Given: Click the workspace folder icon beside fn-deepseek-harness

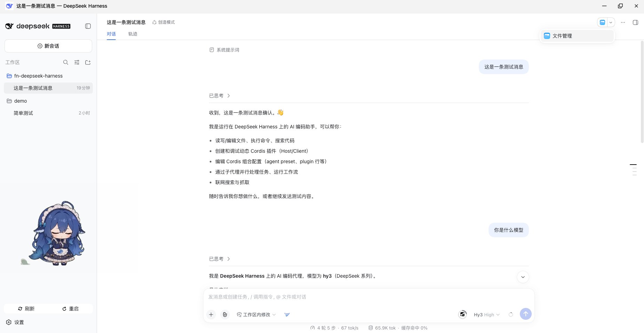Looking at the screenshot, I should pyautogui.click(x=9, y=76).
